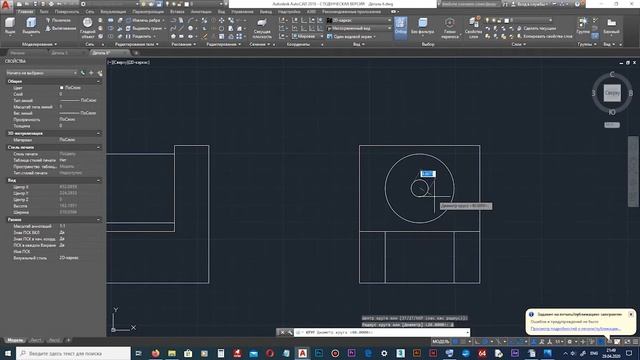Open the No Filter (Без фильтра) selection button
This screenshot has height=360, width=640.
(422, 27)
